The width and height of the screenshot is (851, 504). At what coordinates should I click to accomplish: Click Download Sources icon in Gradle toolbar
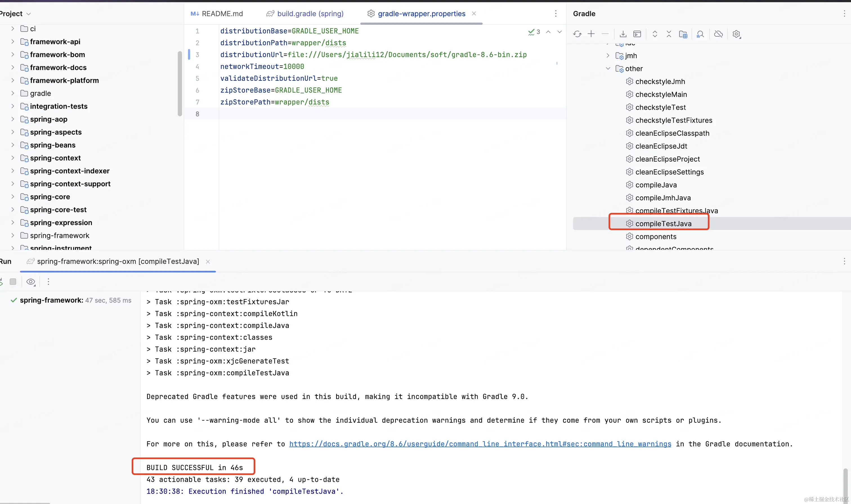pos(623,34)
